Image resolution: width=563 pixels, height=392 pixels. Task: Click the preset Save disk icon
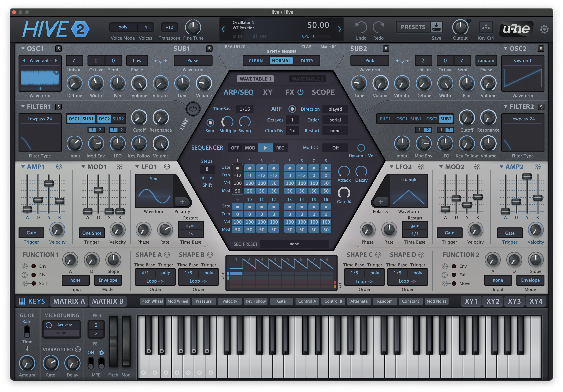click(x=436, y=27)
